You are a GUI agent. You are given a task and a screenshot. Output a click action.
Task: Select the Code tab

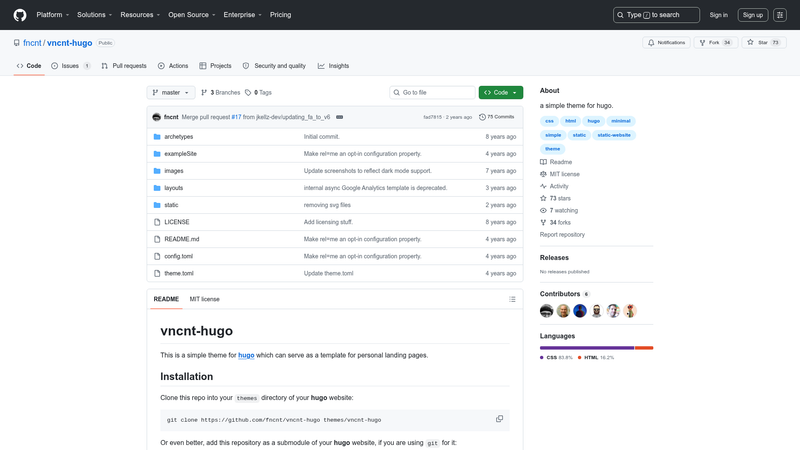[x=29, y=66]
